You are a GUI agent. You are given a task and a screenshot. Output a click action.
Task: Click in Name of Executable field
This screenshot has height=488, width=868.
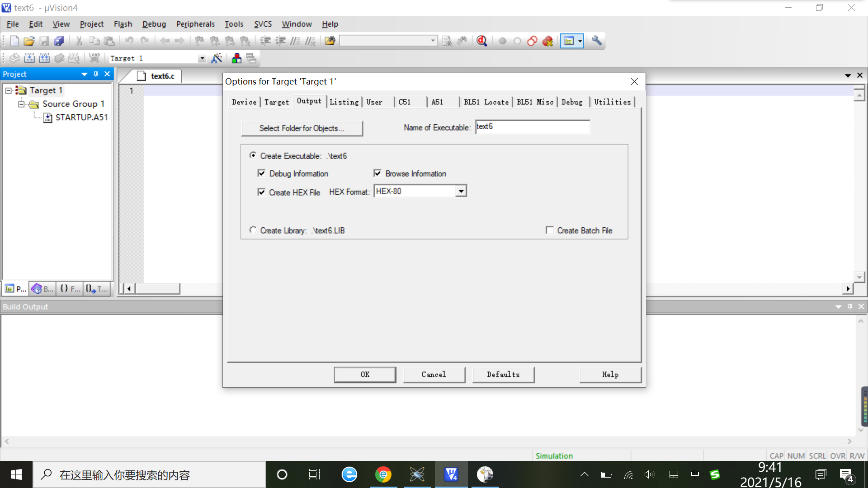(x=532, y=127)
